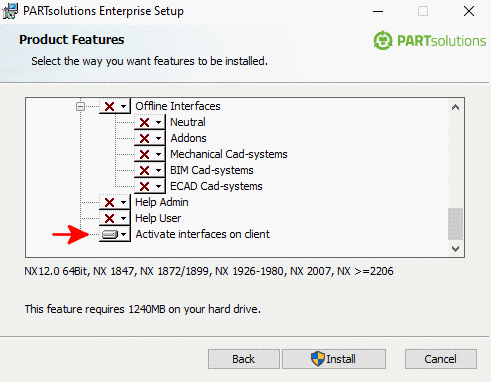This screenshot has height=382, width=491.
Task: Click the feature list scroll-down arrow
Action: tap(455, 249)
